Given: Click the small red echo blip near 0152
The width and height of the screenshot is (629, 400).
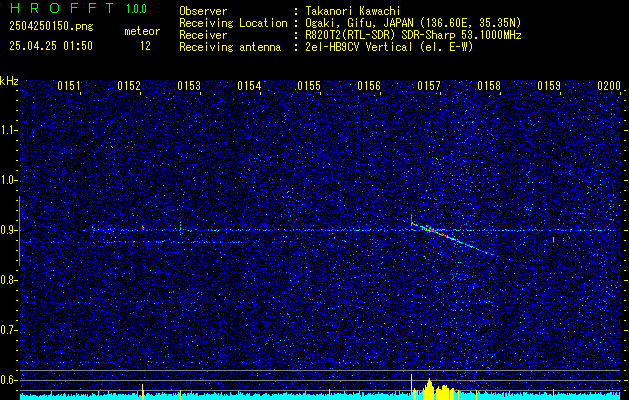Looking at the screenshot, I should coord(143,227).
